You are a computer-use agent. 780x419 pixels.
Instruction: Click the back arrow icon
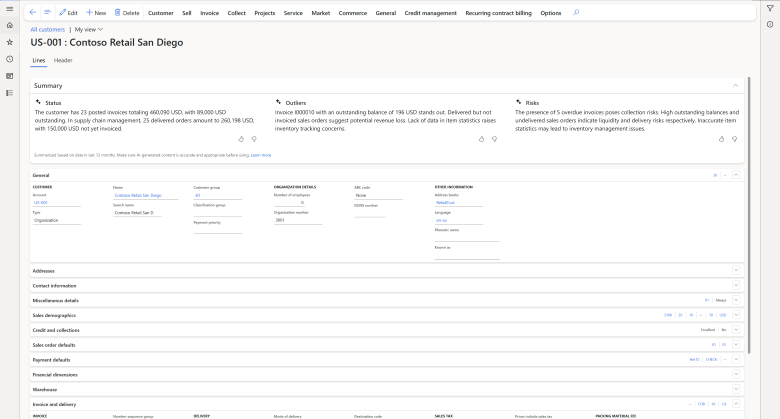tap(33, 12)
